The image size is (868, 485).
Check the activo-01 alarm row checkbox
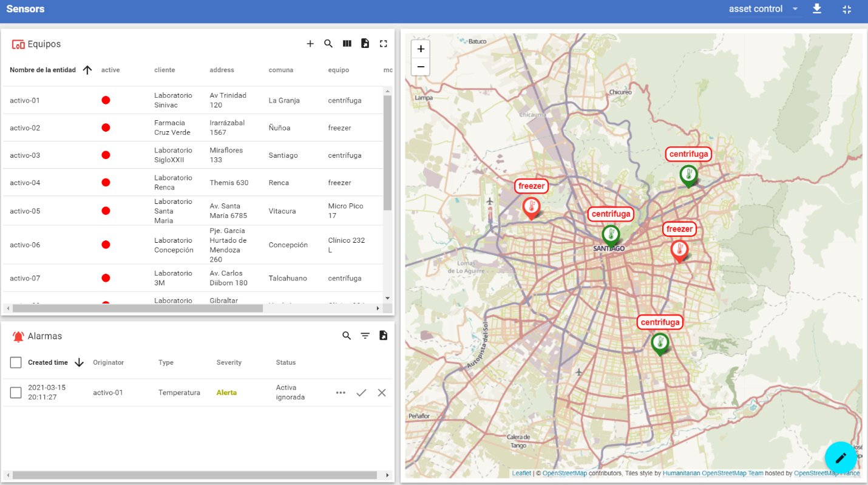pos(16,393)
